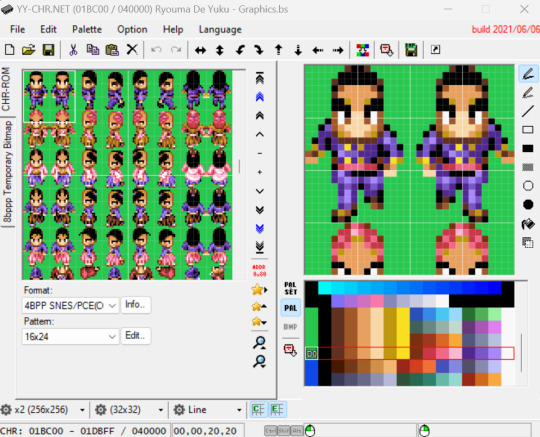This screenshot has height=437, width=540.
Task: Click the green save state icon
Action: tap(411, 50)
